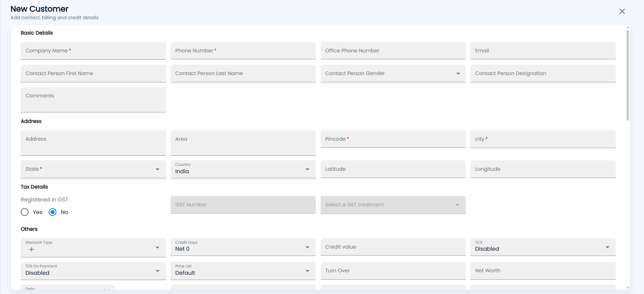Open the TDS On Payment dropdown
The image size is (644, 294).
click(x=93, y=271)
